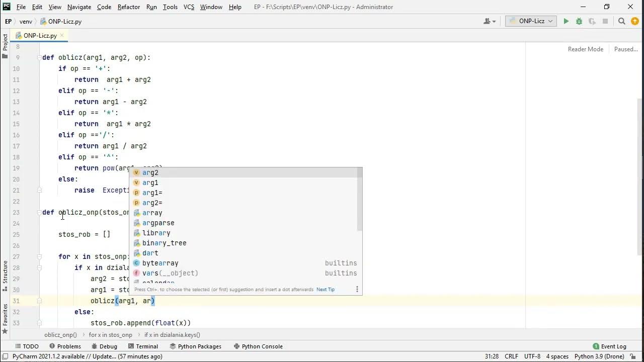Image resolution: width=644 pixels, height=362 pixels.
Task: Select arg1 completion suggestion
Action: [245, 183]
